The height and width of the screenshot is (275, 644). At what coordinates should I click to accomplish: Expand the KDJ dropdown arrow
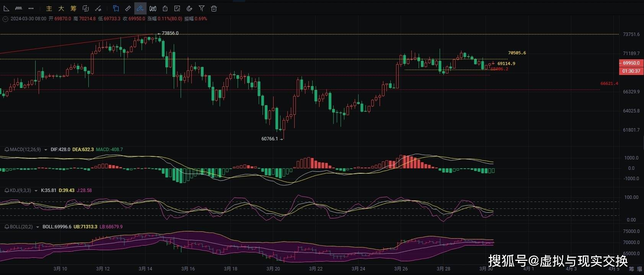[36, 191]
